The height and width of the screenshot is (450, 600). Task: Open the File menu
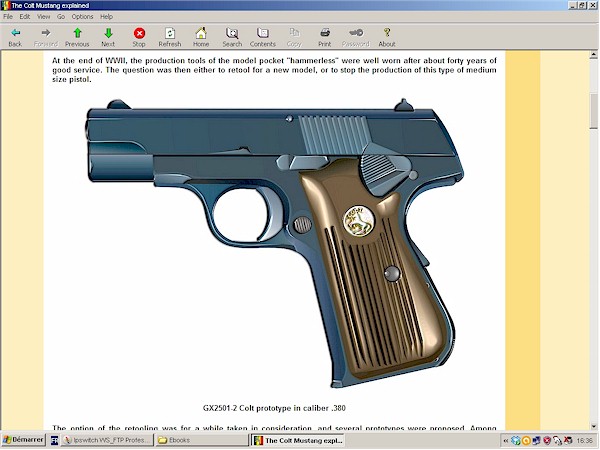(8, 16)
